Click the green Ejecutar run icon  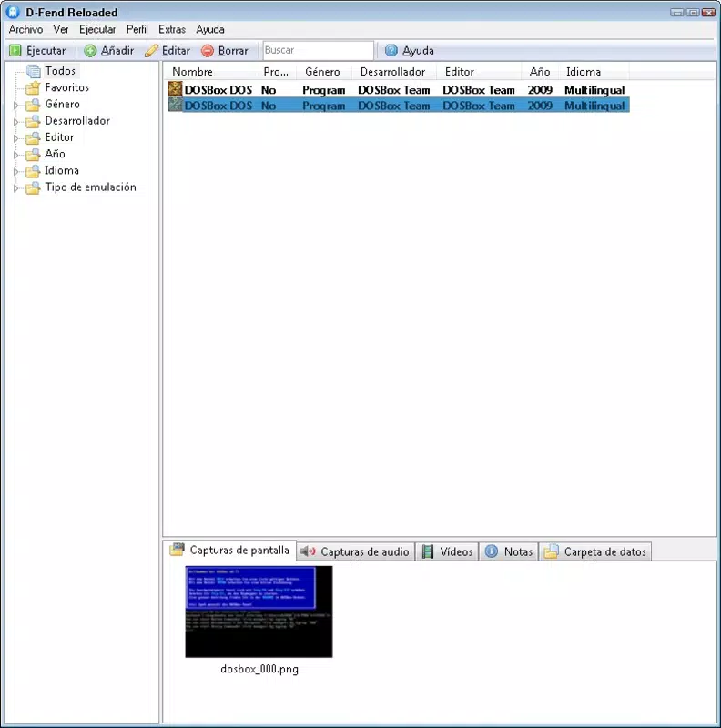15,50
